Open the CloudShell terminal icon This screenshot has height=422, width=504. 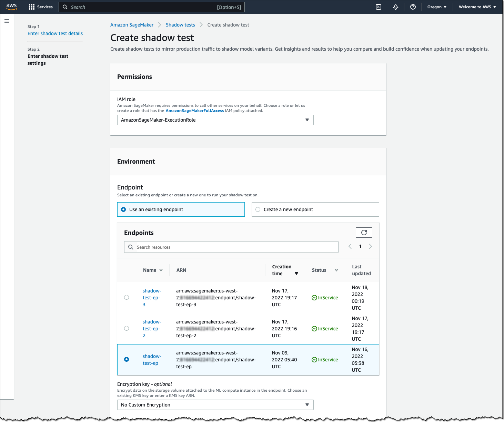click(x=379, y=7)
